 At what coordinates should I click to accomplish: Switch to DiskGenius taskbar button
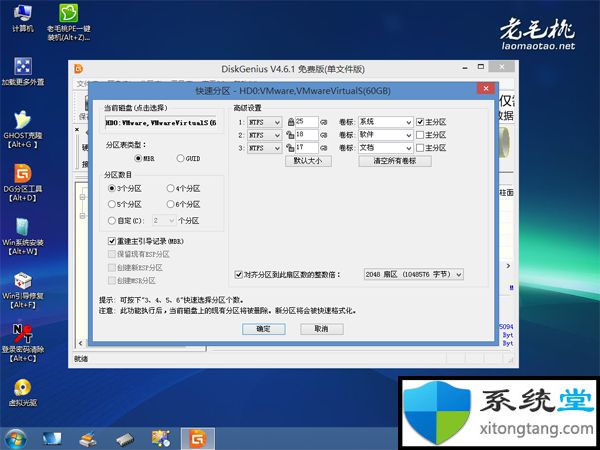[198, 439]
